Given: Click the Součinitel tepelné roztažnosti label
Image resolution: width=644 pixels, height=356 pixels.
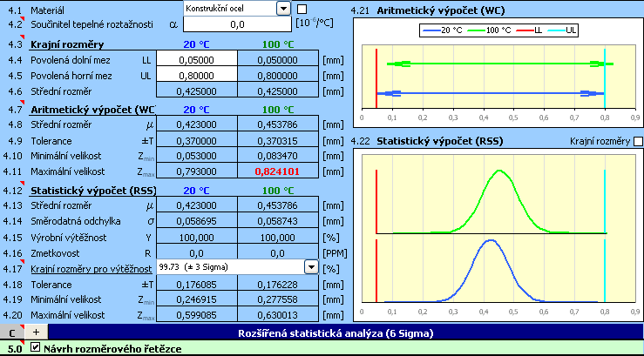Looking at the screenshot, I should tap(92, 24).
